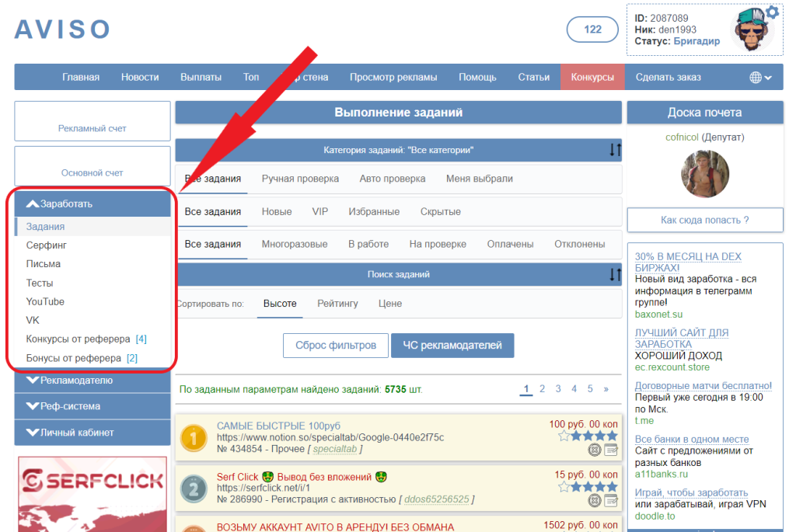Filter by В работе tasks
The image size is (796, 532).
click(x=368, y=244)
